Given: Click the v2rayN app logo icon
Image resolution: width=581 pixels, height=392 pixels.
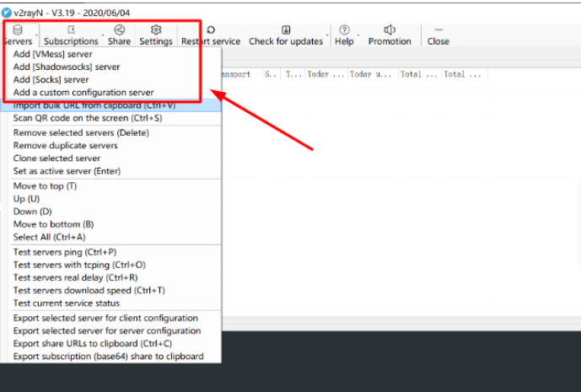Looking at the screenshot, I should pyautogui.click(x=6, y=13).
